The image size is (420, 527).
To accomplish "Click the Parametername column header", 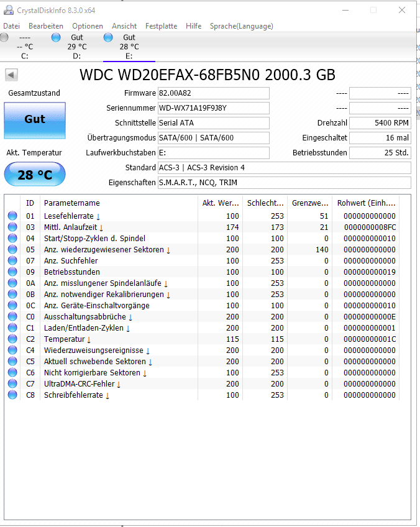I will [119, 203].
